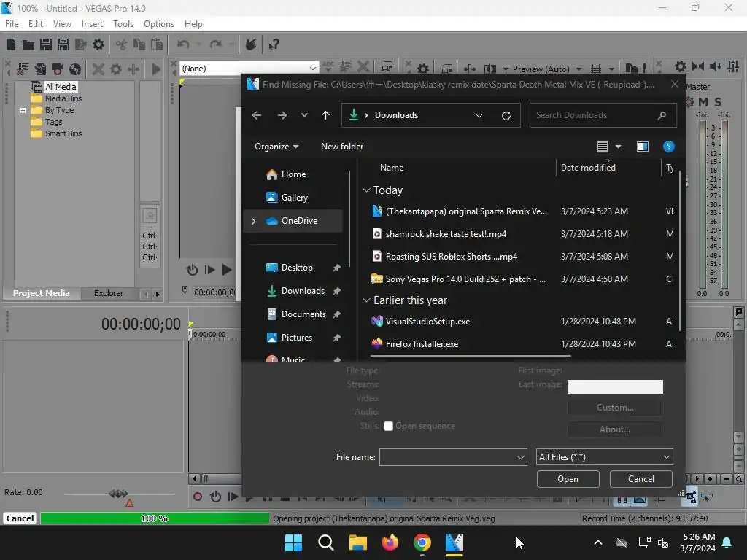Click the mute speaker icon in Master panel

(715, 66)
